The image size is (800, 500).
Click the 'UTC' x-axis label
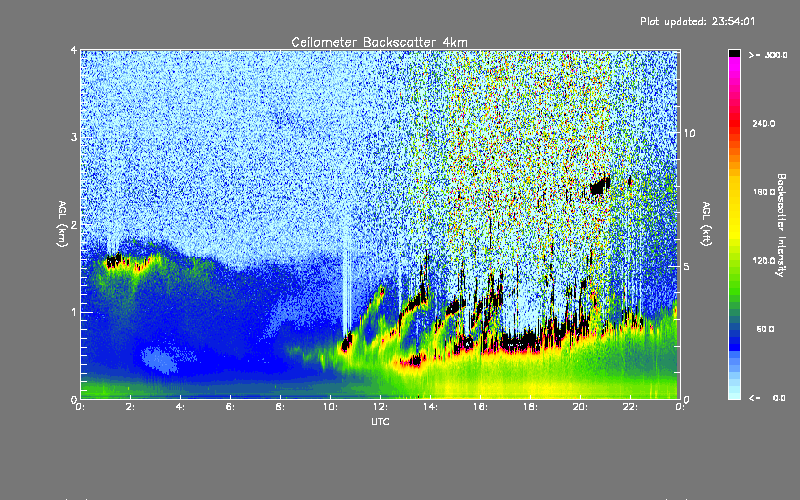pyautogui.click(x=380, y=421)
